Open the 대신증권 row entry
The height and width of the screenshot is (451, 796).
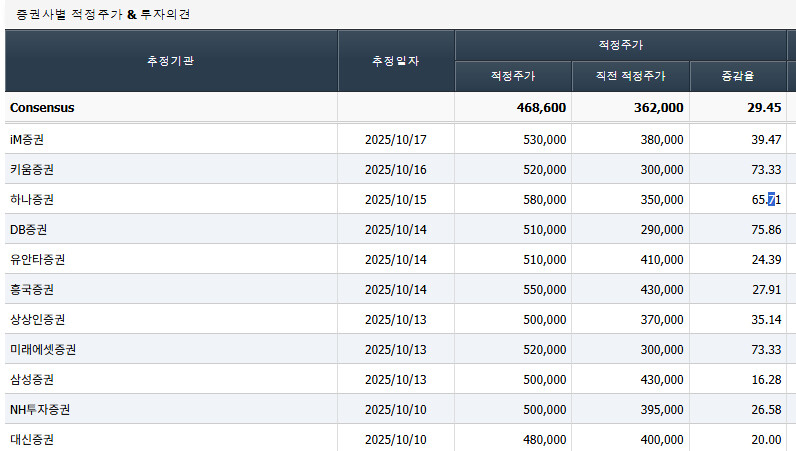[34, 439]
